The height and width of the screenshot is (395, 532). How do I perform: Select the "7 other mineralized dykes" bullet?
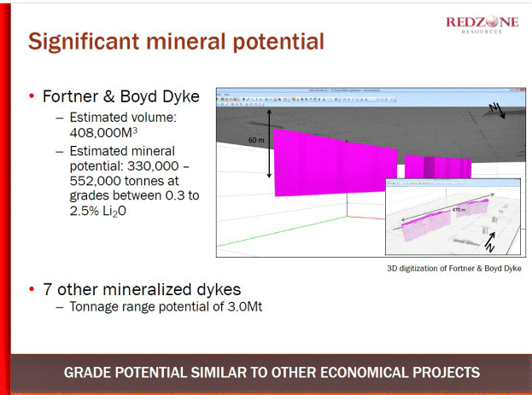[x=142, y=289]
